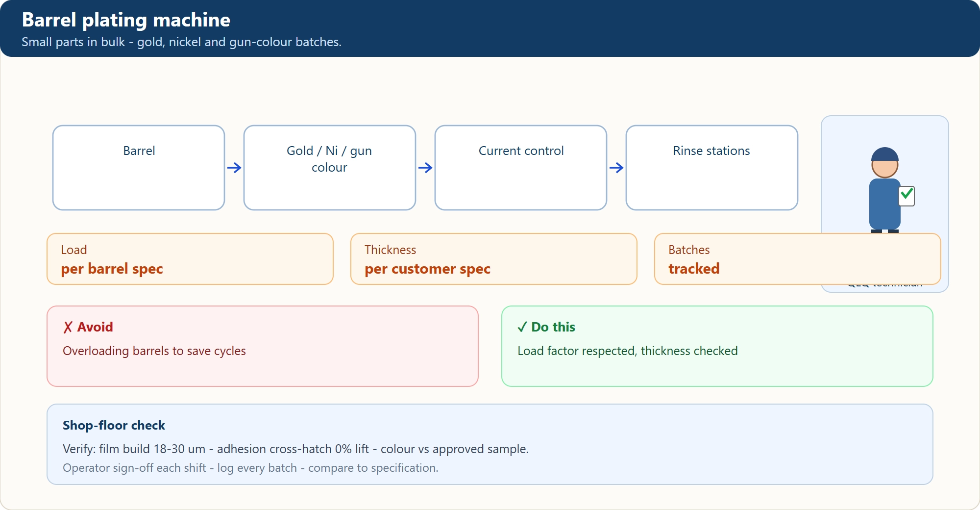Click 'Overloading barrels to save cycles' text
Image resolution: width=980 pixels, height=510 pixels.
click(x=154, y=351)
